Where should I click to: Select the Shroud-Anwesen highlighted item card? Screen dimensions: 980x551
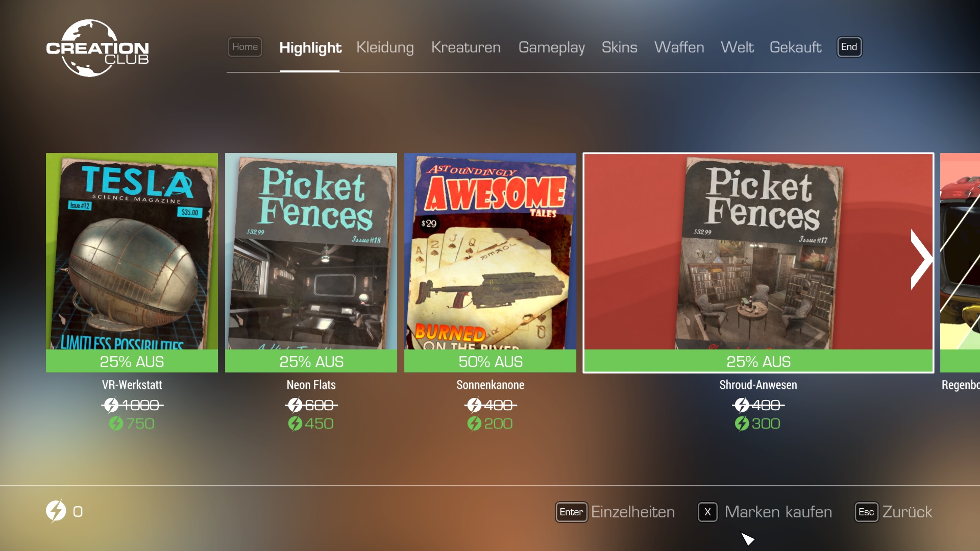click(x=758, y=263)
